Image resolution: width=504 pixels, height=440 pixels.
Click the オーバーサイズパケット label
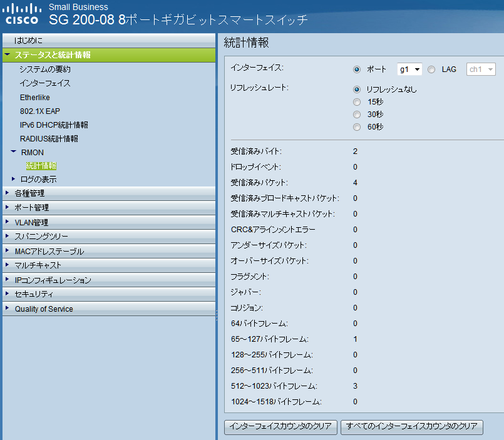coord(270,260)
